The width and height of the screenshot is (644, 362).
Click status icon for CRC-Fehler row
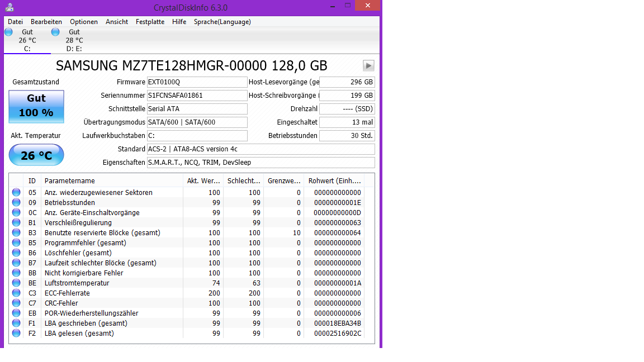pyautogui.click(x=16, y=303)
